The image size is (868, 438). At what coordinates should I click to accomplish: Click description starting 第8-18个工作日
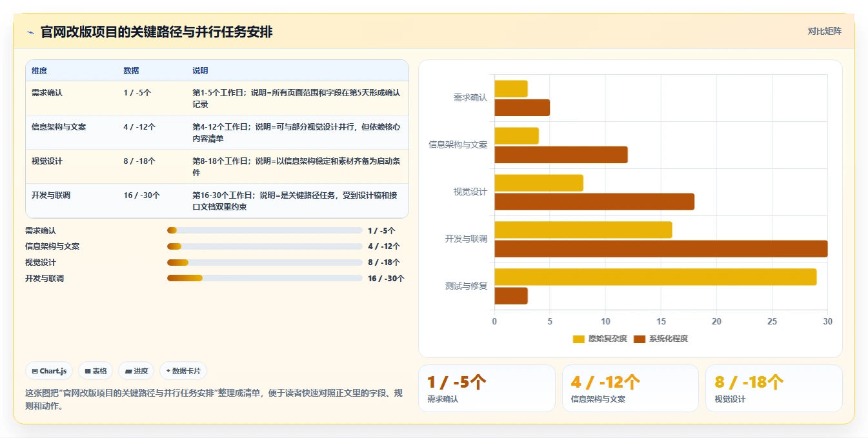296,166
